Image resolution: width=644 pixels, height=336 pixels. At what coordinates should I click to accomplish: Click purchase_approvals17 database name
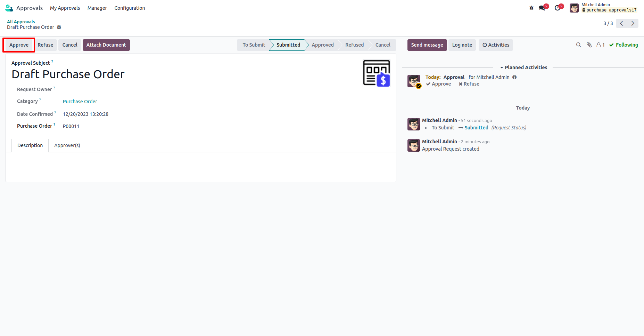pos(611,10)
